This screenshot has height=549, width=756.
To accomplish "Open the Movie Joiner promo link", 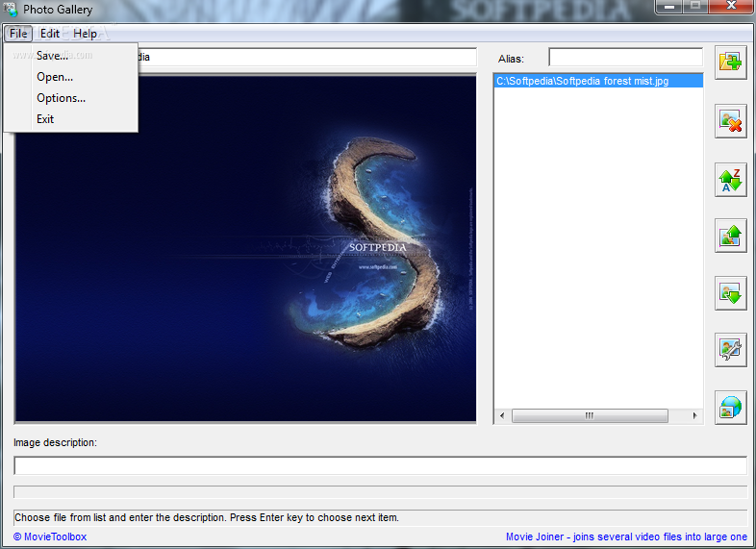I will tap(626, 537).
